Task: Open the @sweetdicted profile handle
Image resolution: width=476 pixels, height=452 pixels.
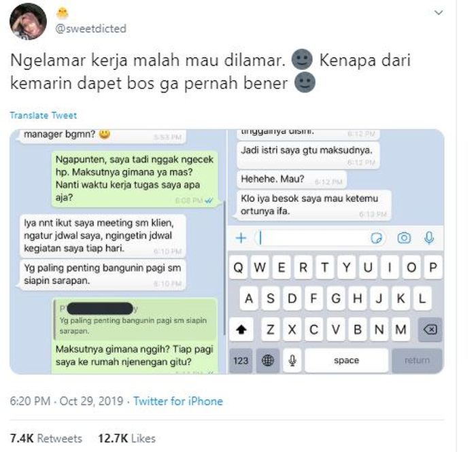Action: (x=90, y=29)
